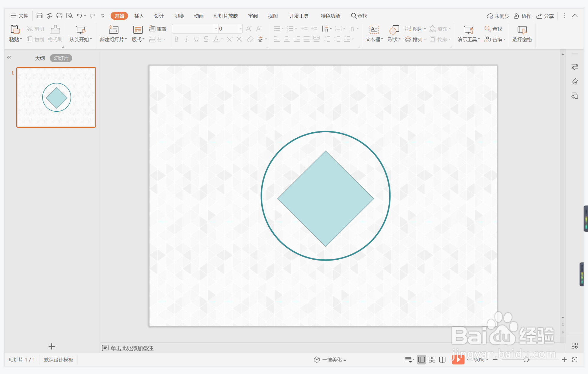Expand the Arrange dropdown
This screenshot has width=588, height=374.
click(x=415, y=39)
